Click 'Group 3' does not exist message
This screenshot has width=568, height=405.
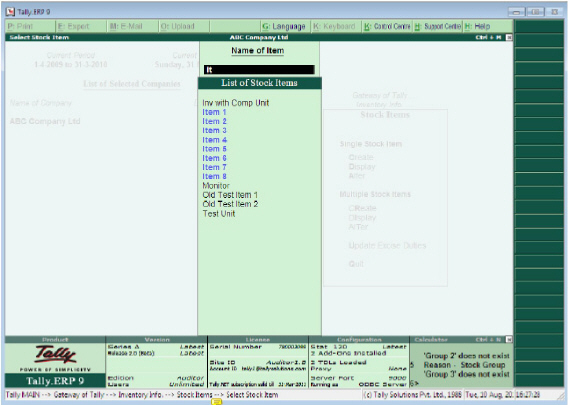click(x=467, y=374)
